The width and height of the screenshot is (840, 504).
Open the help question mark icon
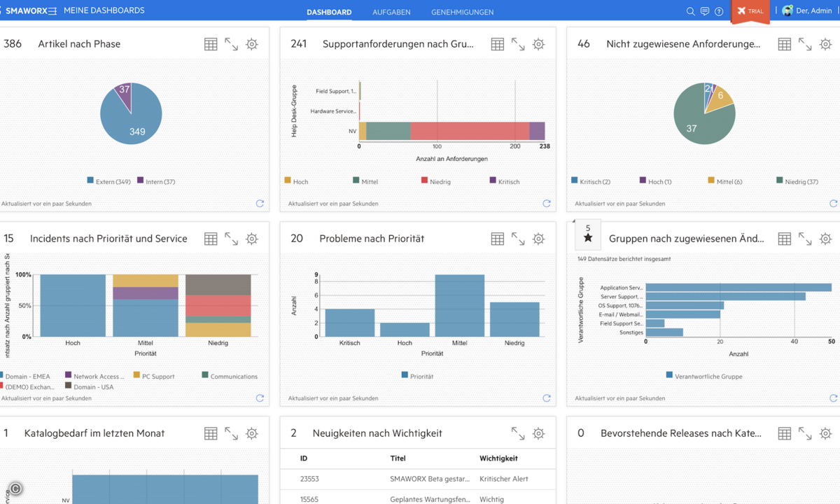[x=719, y=11]
